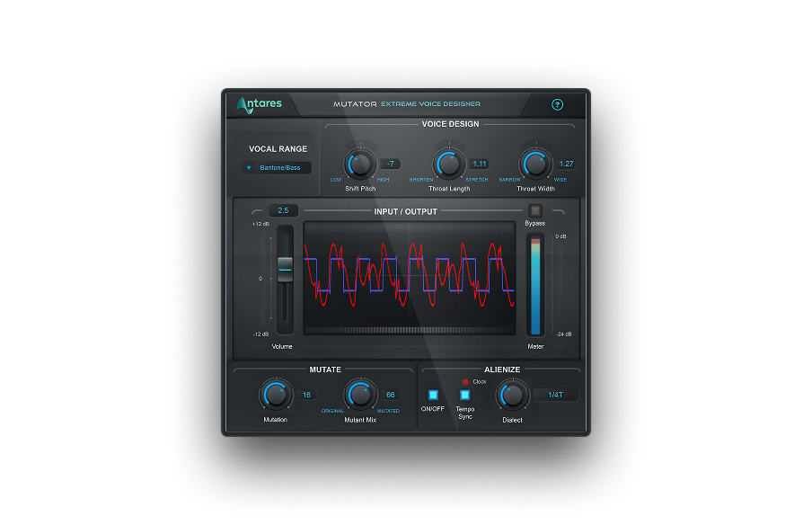Turn the Throat Length knob

448,165
